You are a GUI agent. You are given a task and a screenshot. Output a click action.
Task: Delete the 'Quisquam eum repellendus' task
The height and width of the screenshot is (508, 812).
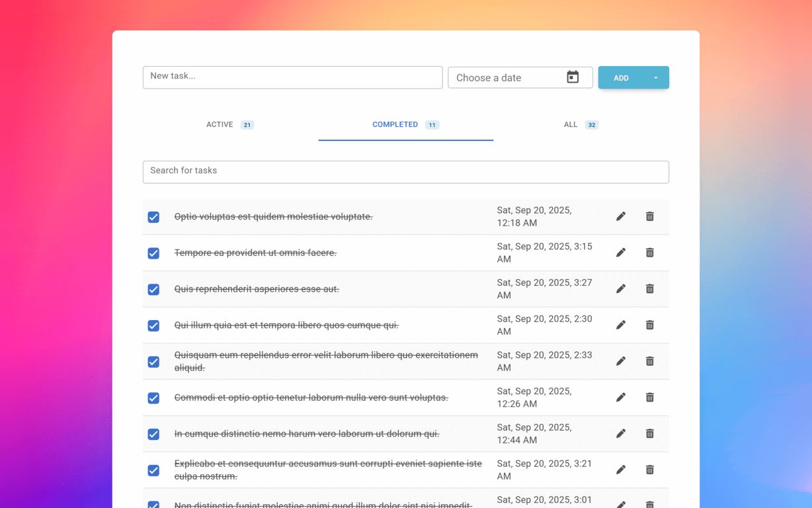tap(649, 361)
